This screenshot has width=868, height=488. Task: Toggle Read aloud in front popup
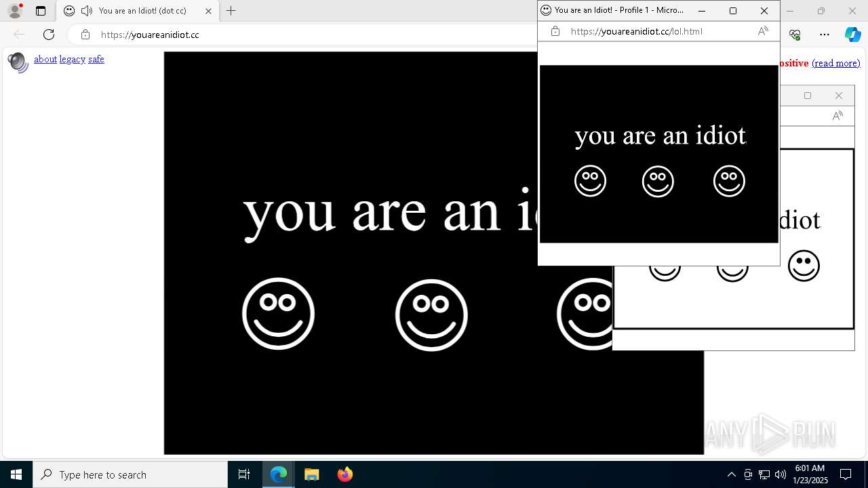(x=763, y=31)
